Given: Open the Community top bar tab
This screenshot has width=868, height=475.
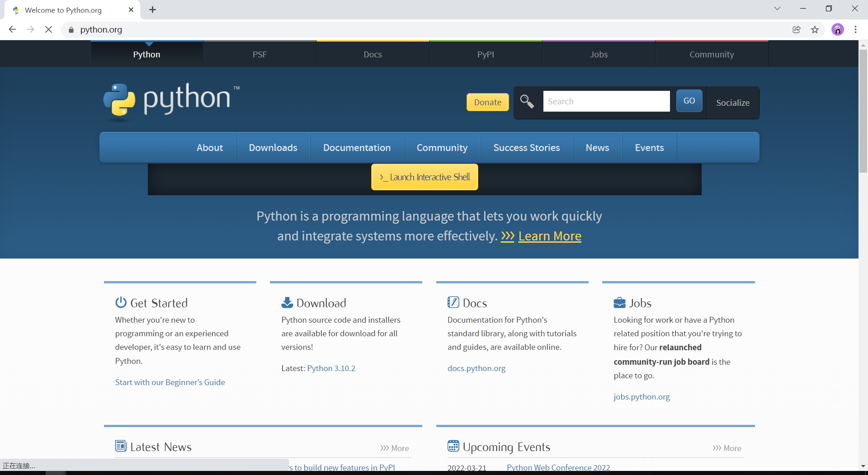Looking at the screenshot, I should (x=712, y=54).
